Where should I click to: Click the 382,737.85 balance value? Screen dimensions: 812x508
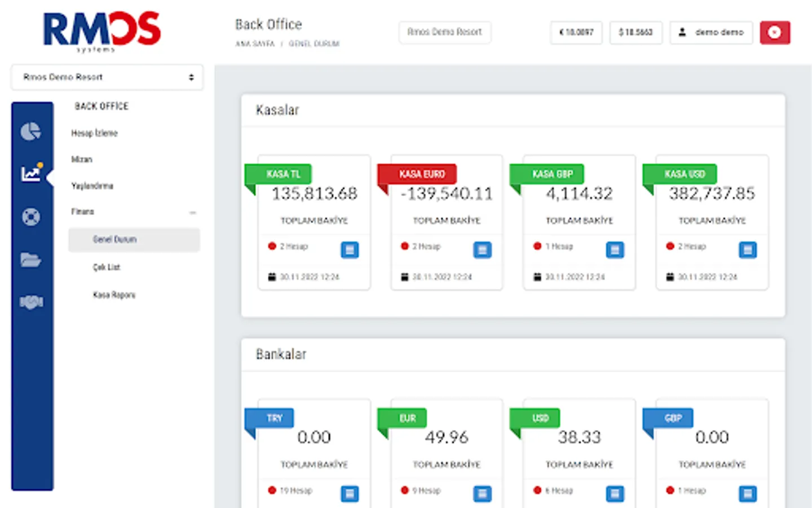pyautogui.click(x=712, y=194)
